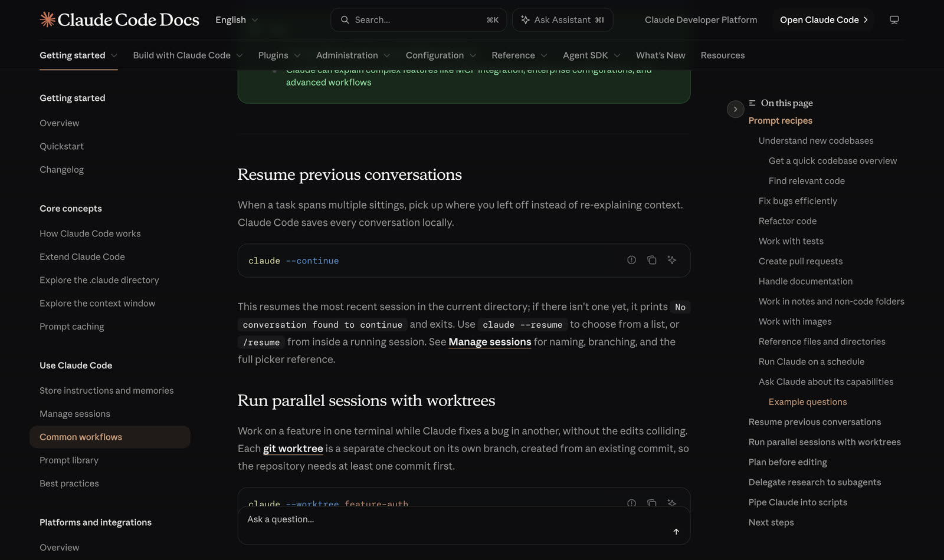The height and width of the screenshot is (560, 944).
Task: Open the Claude Developer Platform link
Action: pyautogui.click(x=701, y=20)
